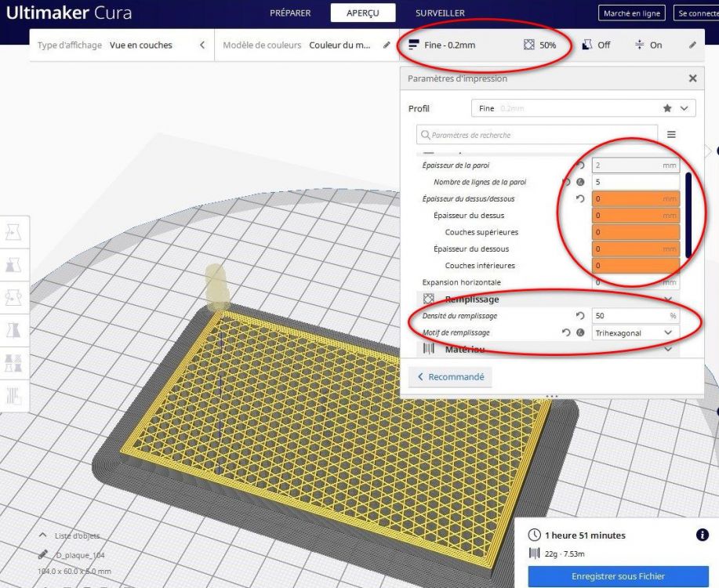Open the Motif de remplissage Trihexagonal dropdown

(x=636, y=332)
